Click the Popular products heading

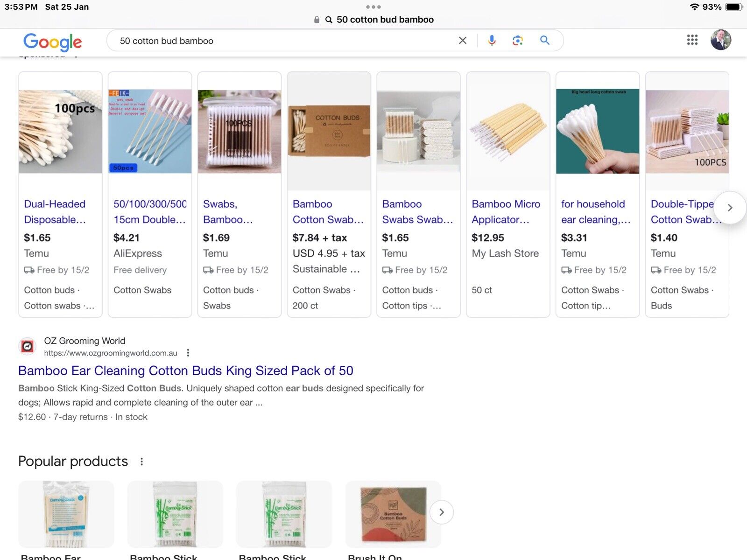pyautogui.click(x=73, y=461)
